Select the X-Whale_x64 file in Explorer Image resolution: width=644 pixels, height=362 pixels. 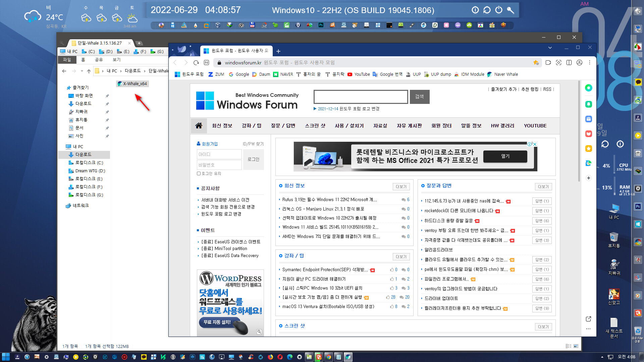(132, 84)
